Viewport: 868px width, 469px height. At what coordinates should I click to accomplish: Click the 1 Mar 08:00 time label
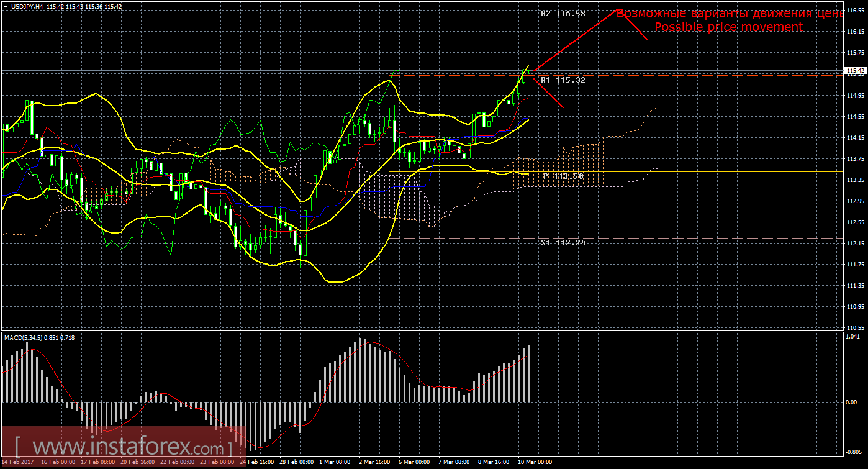coord(335,463)
